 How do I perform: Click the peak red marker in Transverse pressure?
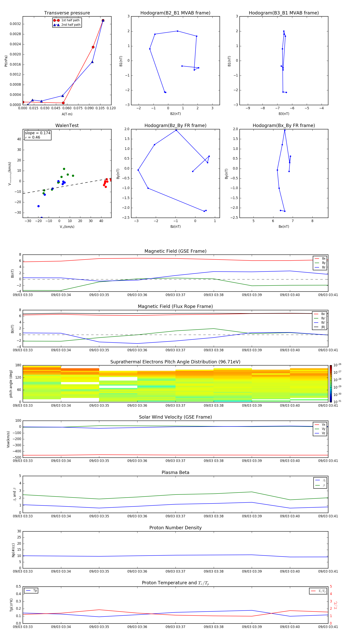pyautogui.click(x=103, y=20)
